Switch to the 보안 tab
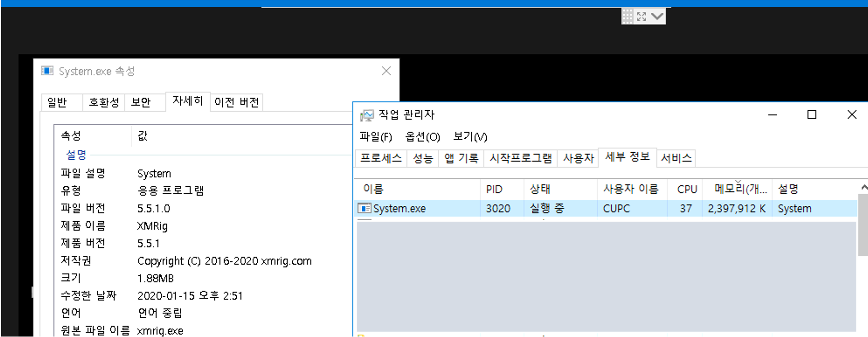Viewport: 868px width, 337px height. [x=145, y=102]
